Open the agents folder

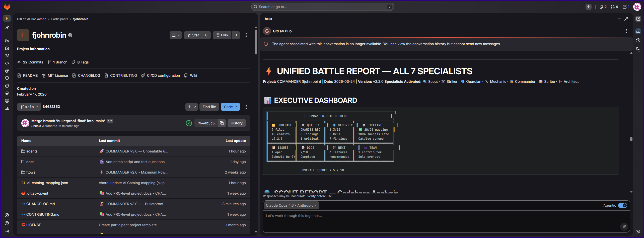click(32, 151)
